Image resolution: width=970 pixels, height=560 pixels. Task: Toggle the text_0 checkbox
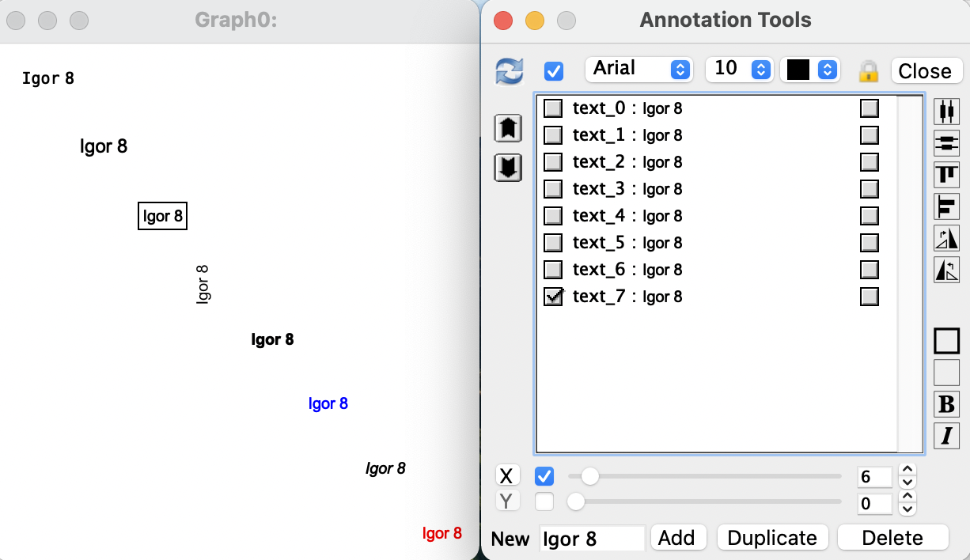[x=553, y=108]
